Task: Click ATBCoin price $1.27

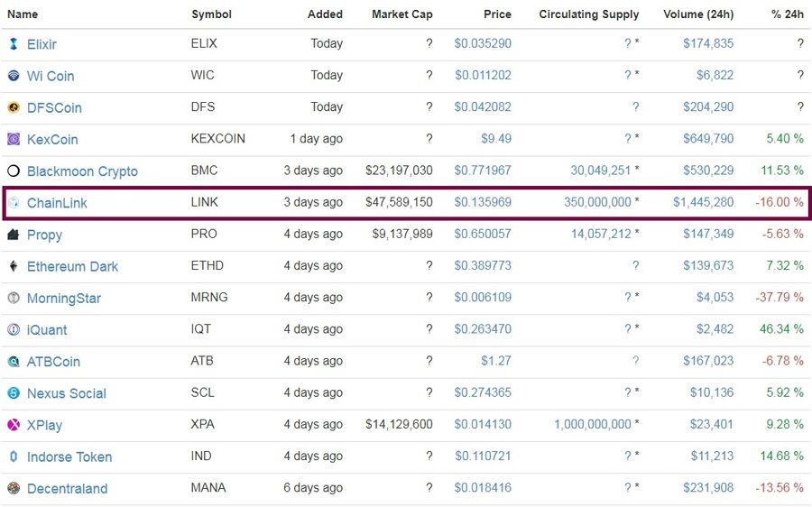Action: tap(496, 361)
